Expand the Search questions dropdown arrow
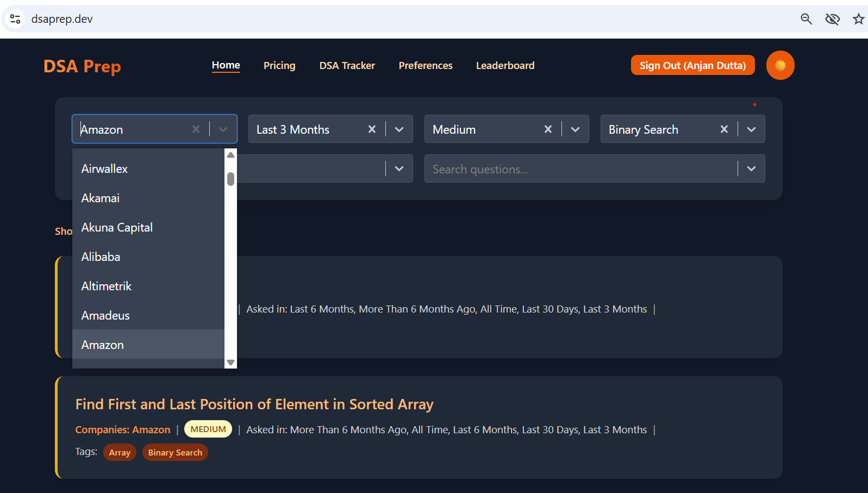Image resolution: width=868 pixels, height=493 pixels. pyautogui.click(x=752, y=169)
